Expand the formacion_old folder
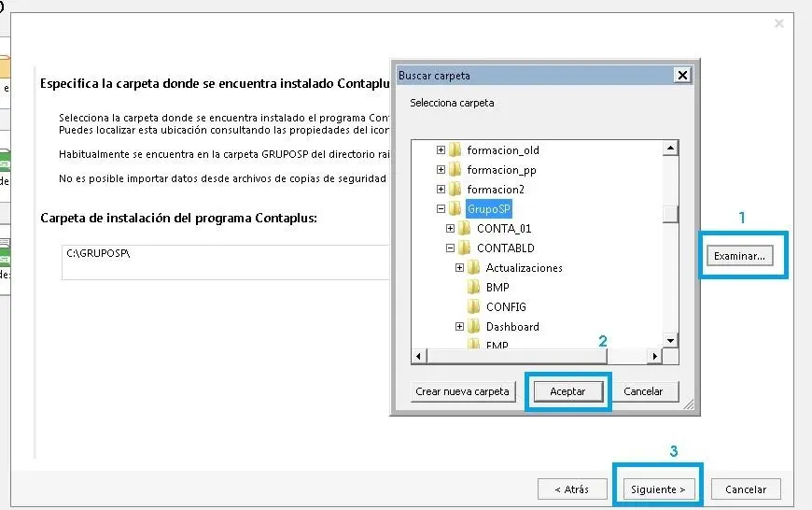Viewport: 812px width, 510px height. coord(441,149)
